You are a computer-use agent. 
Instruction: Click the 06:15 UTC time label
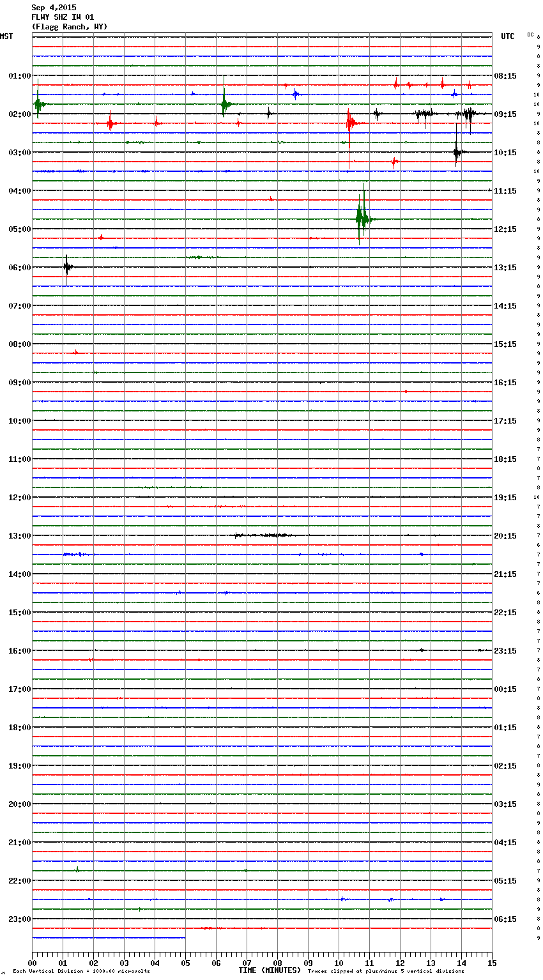(x=505, y=919)
